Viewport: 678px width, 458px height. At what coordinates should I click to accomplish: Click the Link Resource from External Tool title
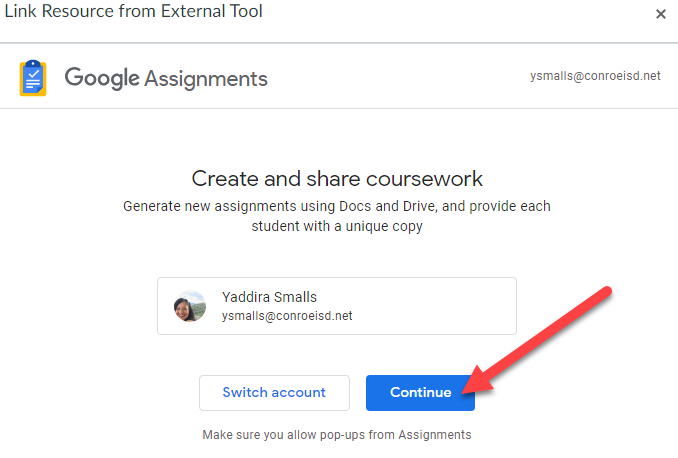coord(132,12)
